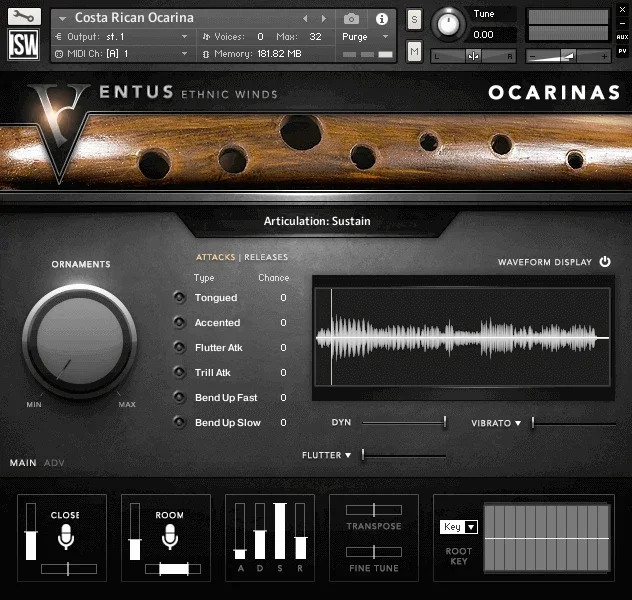Click the DYN slider
632x600 pixels.
(x=403, y=423)
